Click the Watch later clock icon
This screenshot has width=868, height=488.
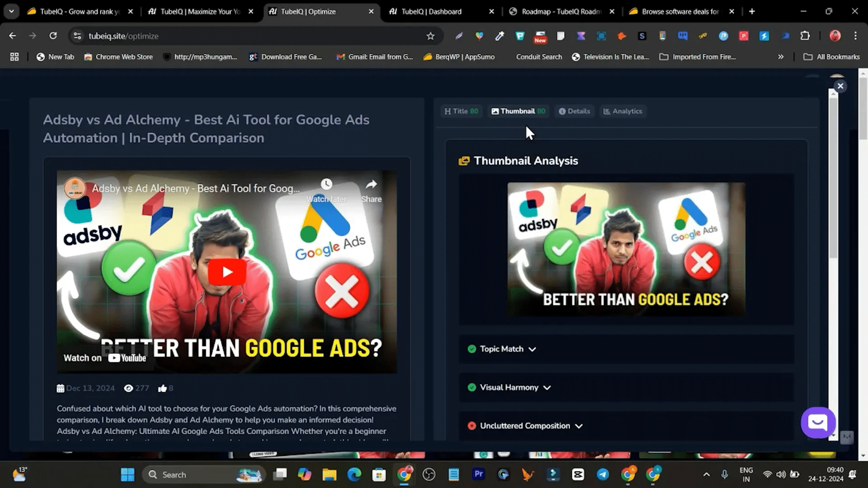(326, 184)
